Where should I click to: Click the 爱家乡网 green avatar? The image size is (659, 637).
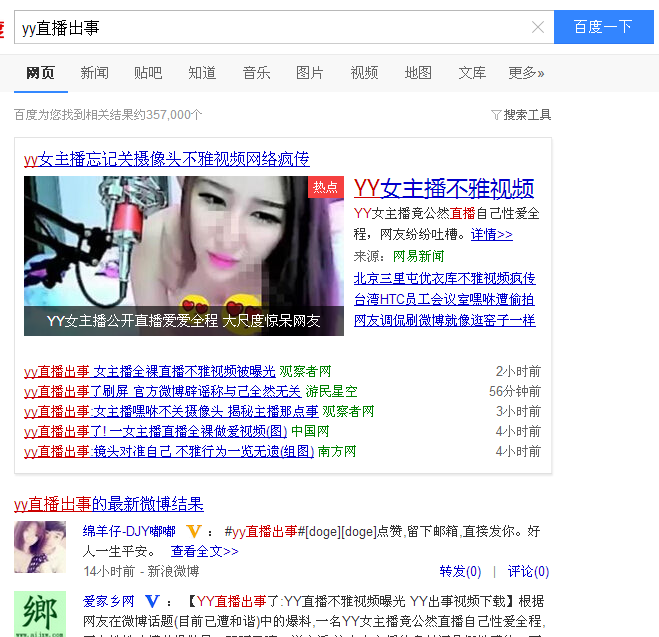(x=40, y=614)
